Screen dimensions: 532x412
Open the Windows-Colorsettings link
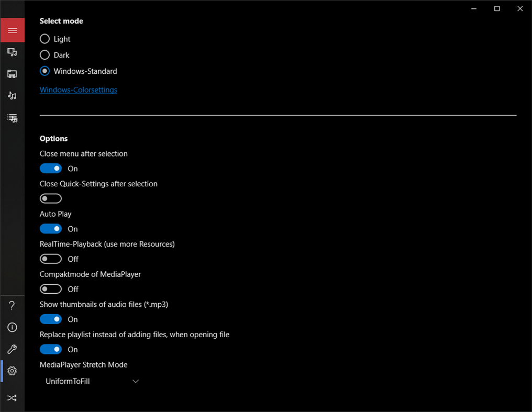click(79, 90)
